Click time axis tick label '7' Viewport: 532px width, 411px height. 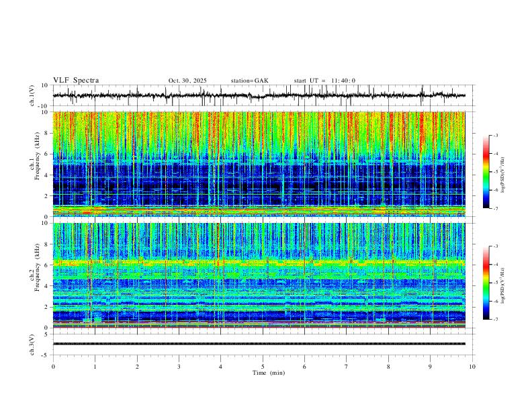tap(347, 367)
